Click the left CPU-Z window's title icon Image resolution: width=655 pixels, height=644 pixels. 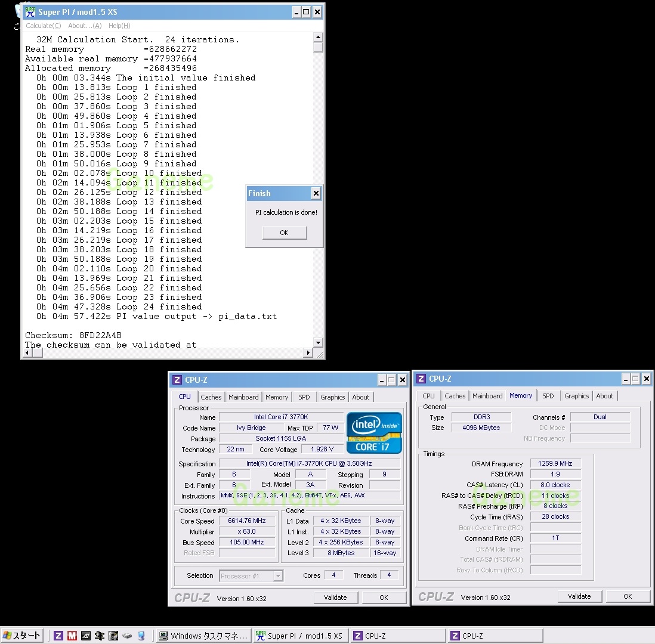coord(177,380)
